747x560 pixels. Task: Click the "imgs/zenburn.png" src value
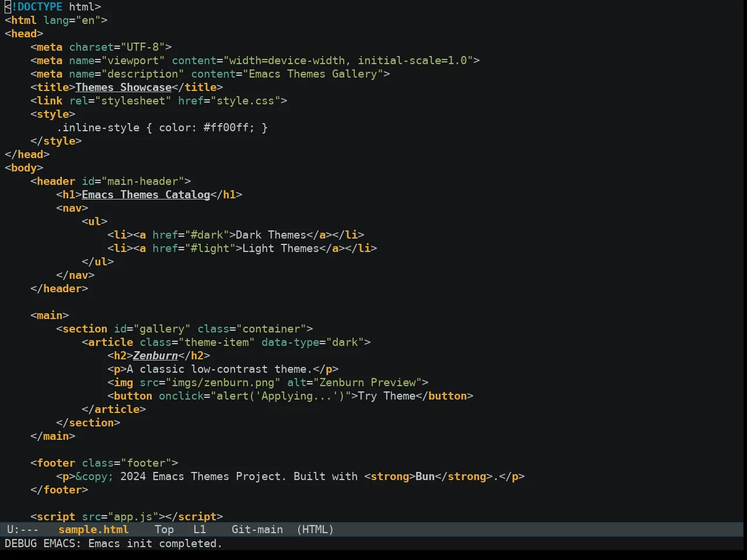223,383
